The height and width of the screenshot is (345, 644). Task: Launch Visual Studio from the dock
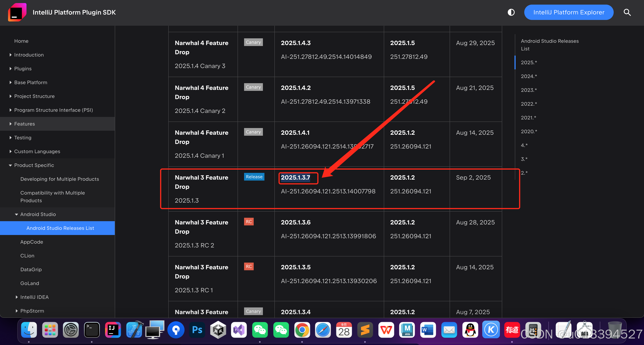(x=239, y=330)
